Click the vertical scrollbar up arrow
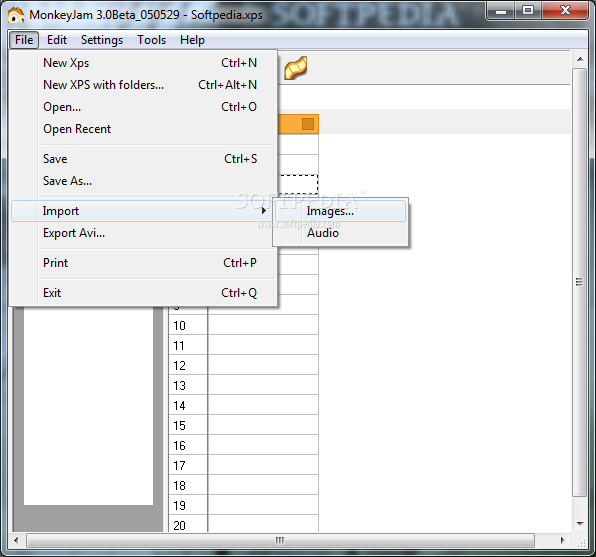Screen dimensions: 596x557 580,59
